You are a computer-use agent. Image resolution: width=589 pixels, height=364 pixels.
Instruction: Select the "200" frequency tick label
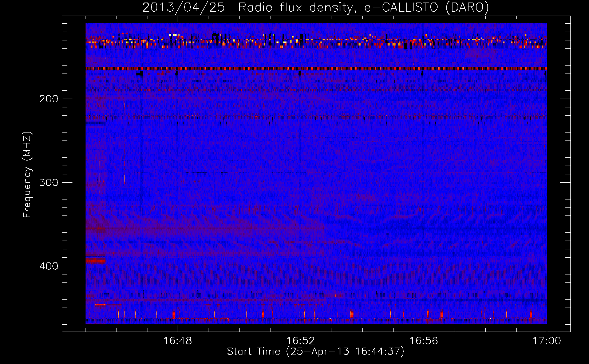[x=49, y=99]
